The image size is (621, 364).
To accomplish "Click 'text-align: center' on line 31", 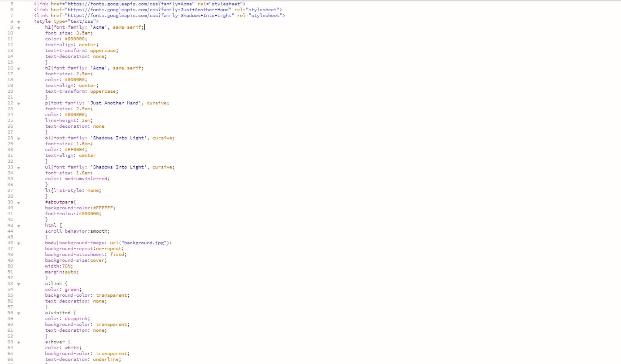I will (70, 156).
